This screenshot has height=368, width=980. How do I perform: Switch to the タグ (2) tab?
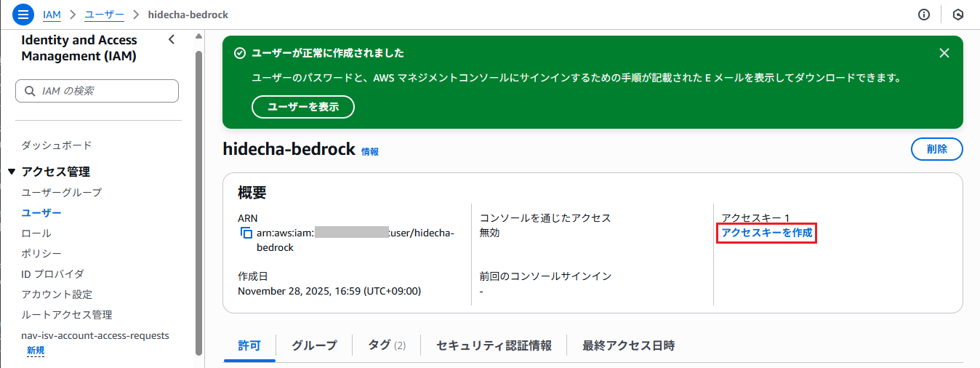[x=387, y=345]
